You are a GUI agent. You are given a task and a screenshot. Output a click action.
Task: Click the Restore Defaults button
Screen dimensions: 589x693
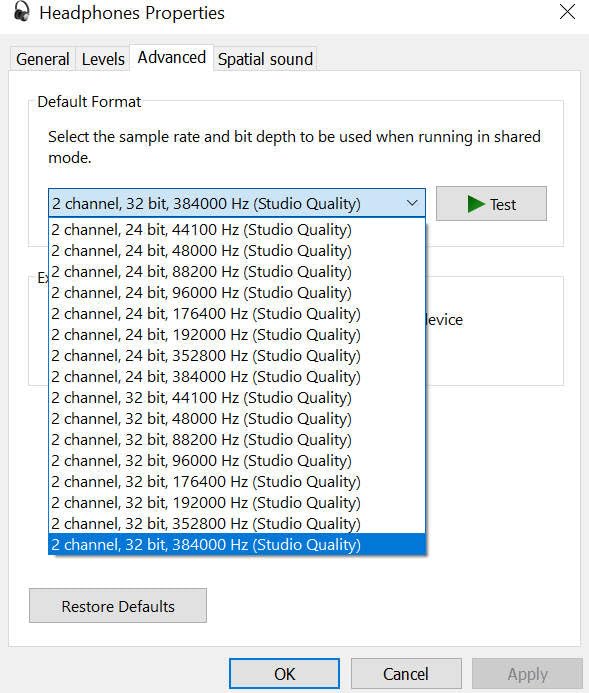(x=118, y=606)
